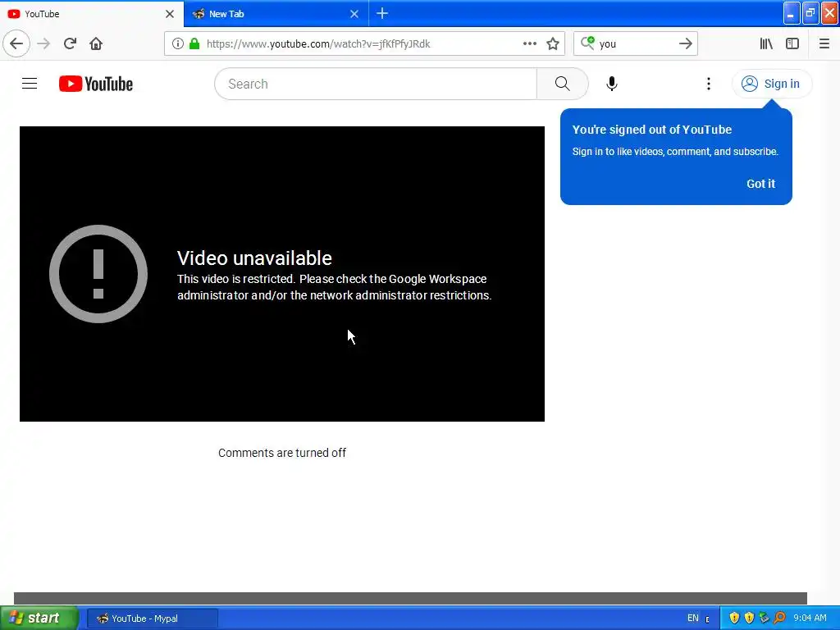Open a new browser tab with plus
840x630 pixels.
(x=382, y=13)
